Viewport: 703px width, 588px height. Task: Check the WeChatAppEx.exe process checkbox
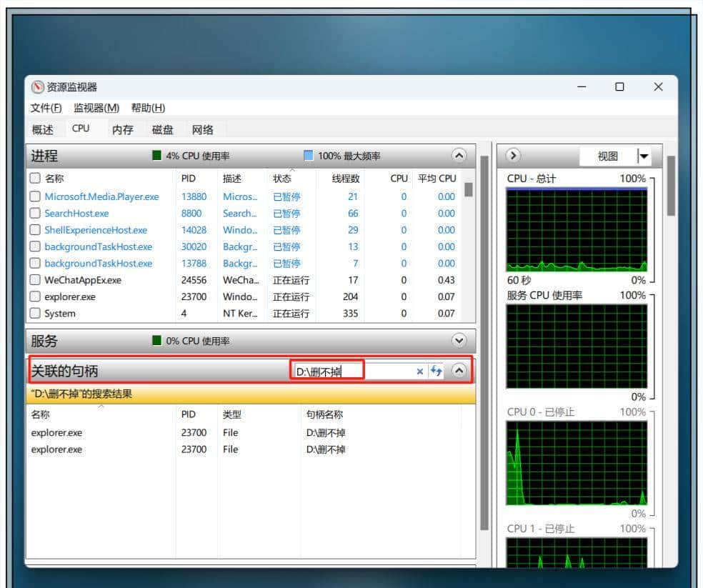point(34,280)
